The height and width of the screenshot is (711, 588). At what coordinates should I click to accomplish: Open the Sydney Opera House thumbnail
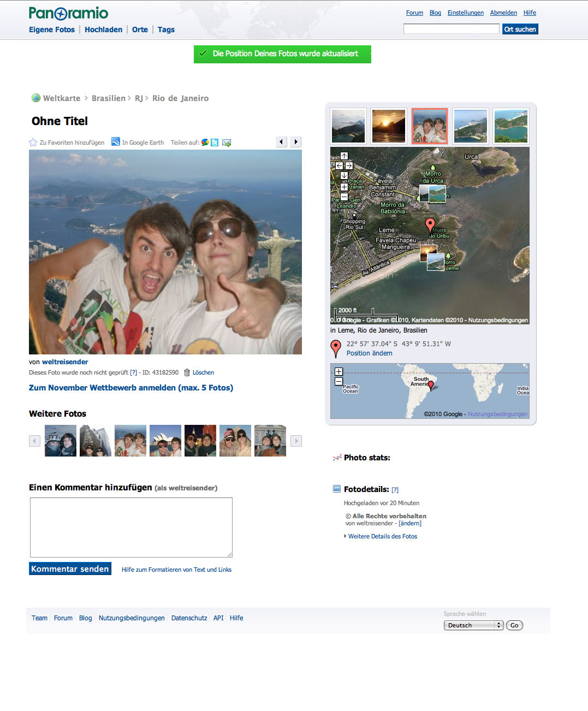(x=165, y=441)
